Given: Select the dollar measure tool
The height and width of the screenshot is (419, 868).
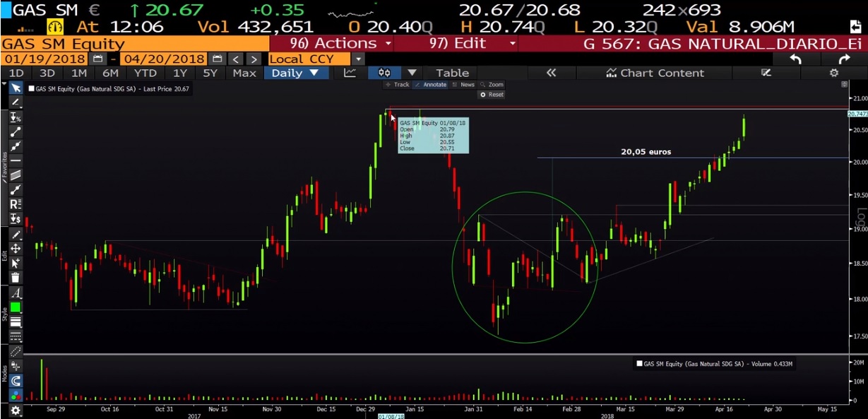Looking at the screenshot, I should click(15, 218).
